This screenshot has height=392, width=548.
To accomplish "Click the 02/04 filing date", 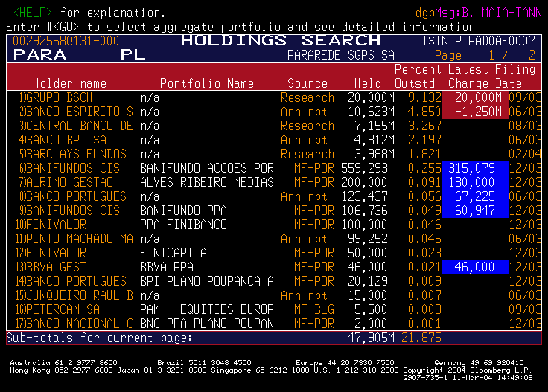I will pos(525,154).
